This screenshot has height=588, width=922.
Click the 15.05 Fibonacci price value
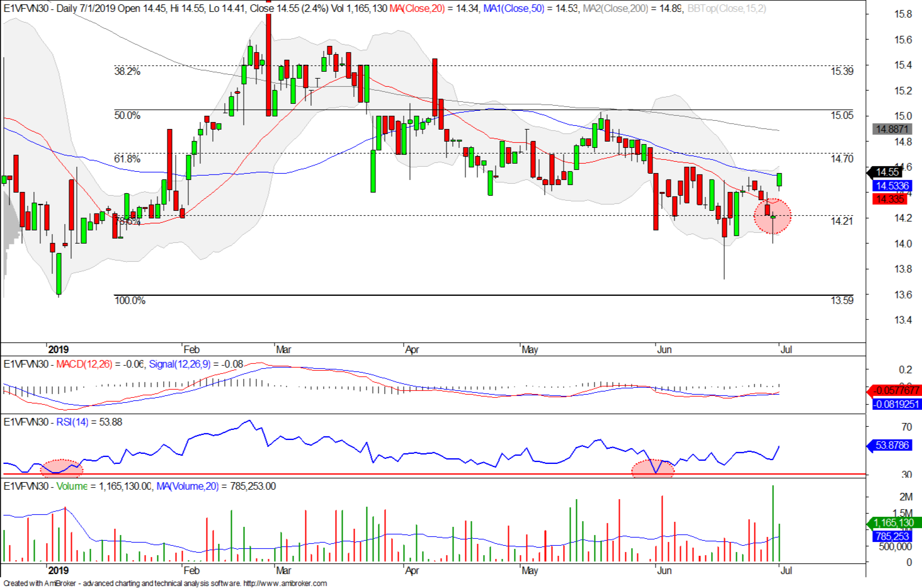tap(841, 116)
